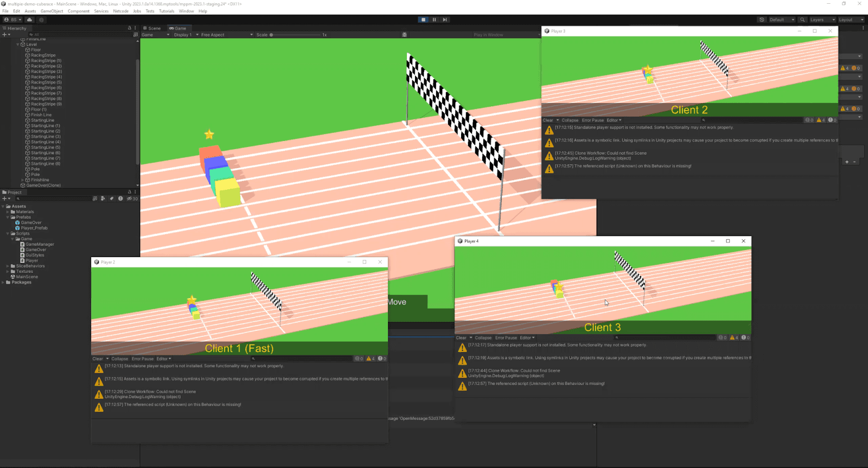Open the Netcode menu
The width and height of the screenshot is (868, 468).
(121, 11)
